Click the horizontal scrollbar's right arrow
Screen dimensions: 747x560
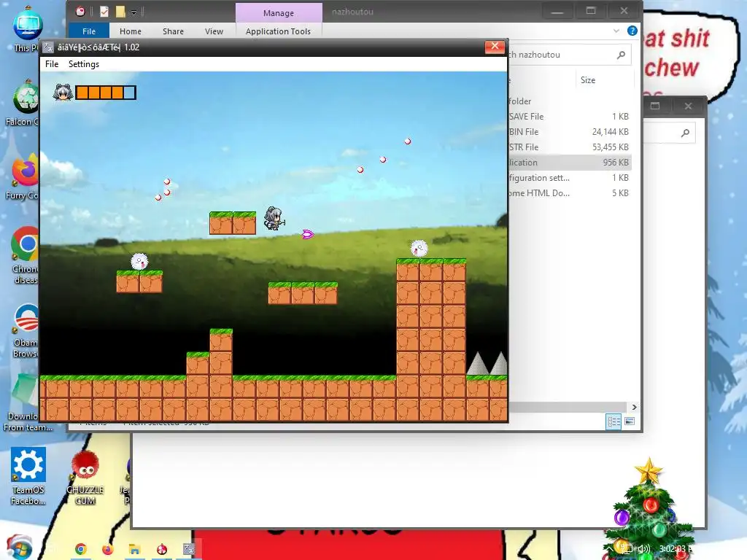[x=634, y=407]
